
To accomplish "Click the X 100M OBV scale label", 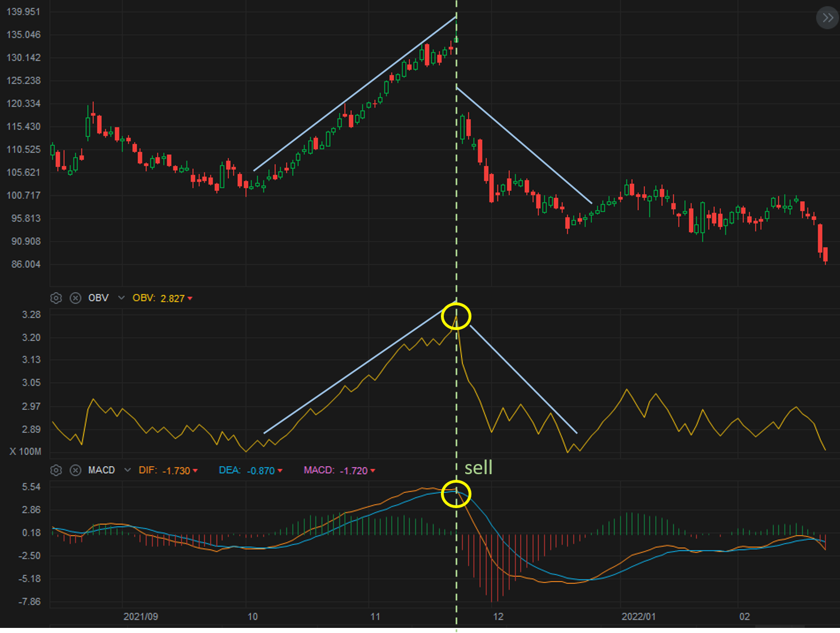I will (25, 452).
